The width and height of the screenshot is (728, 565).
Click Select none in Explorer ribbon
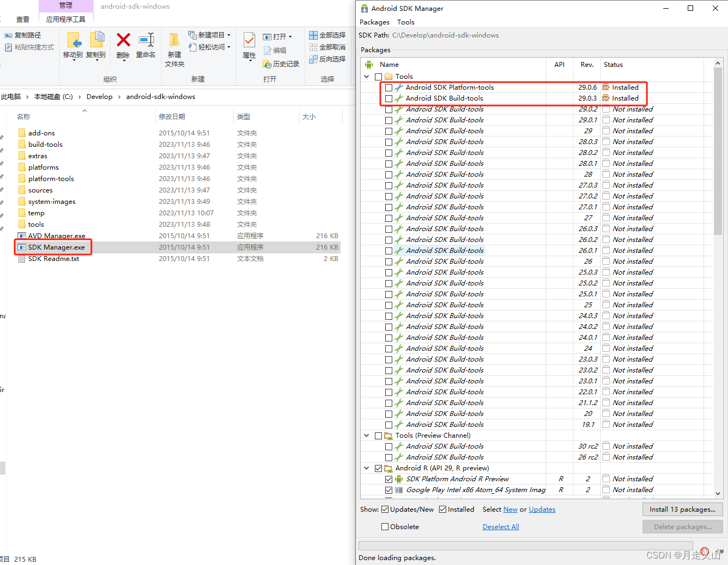328,47
